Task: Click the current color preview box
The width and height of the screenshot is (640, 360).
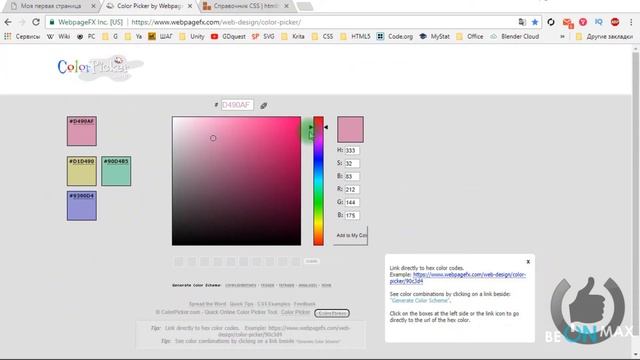Action: click(350, 129)
